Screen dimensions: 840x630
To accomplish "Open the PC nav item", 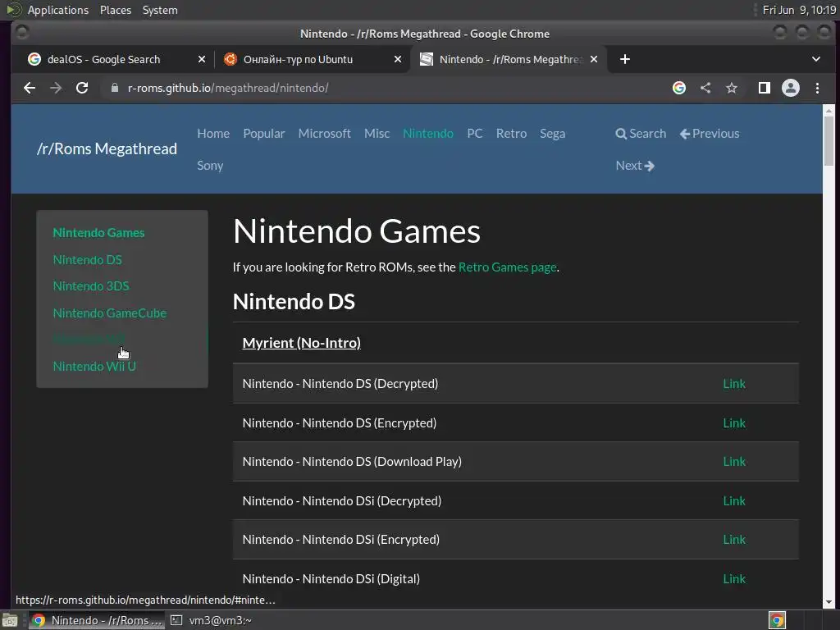I will point(475,134).
